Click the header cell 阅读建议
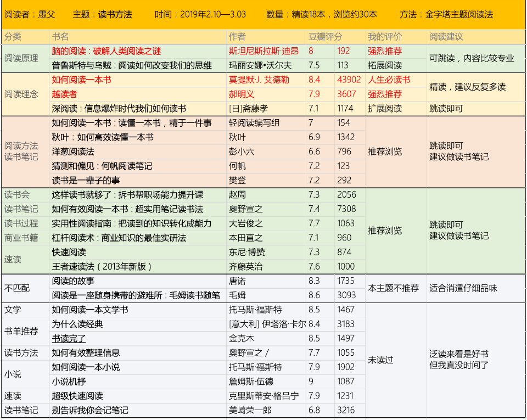The height and width of the screenshot is (420, 527). click(446, 37)
